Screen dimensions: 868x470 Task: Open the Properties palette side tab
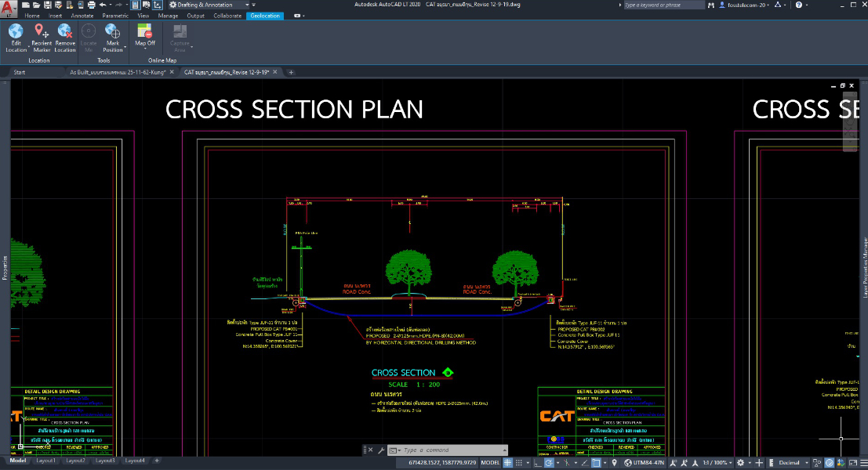pos(5,268)
